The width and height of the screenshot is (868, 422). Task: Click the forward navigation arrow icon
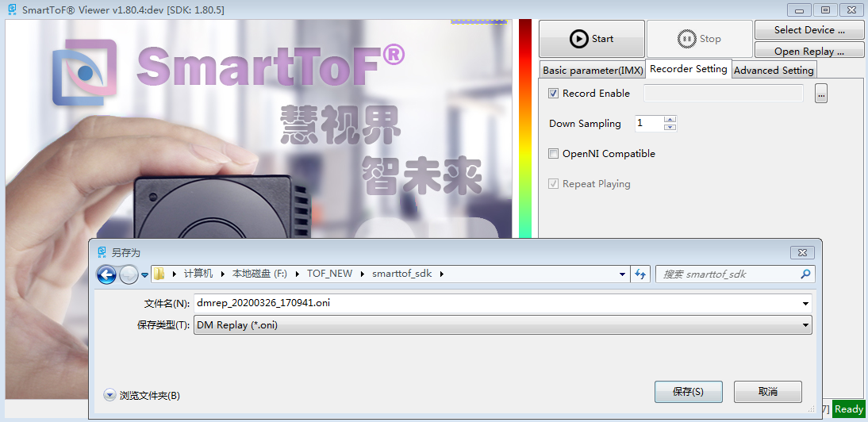click(129, 274)
